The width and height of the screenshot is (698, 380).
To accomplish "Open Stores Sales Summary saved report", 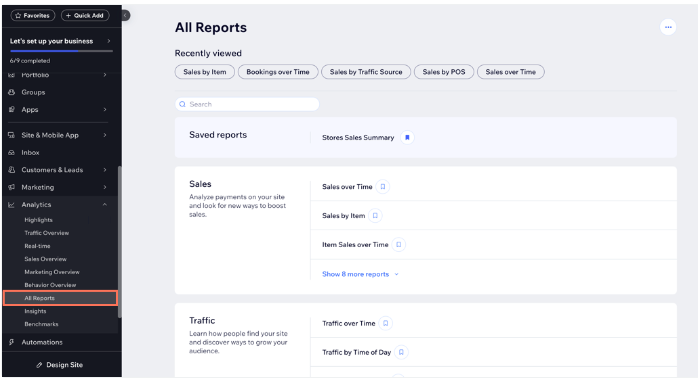I will click(358, 137).
